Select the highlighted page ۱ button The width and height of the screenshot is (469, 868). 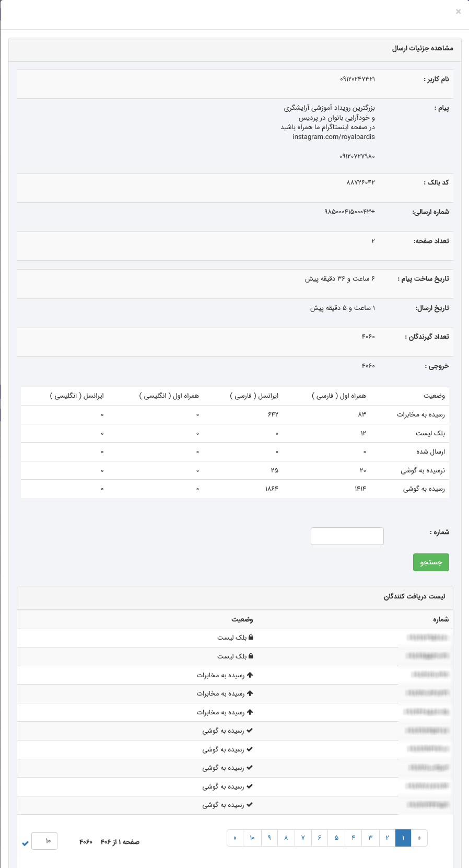(403, 838)
